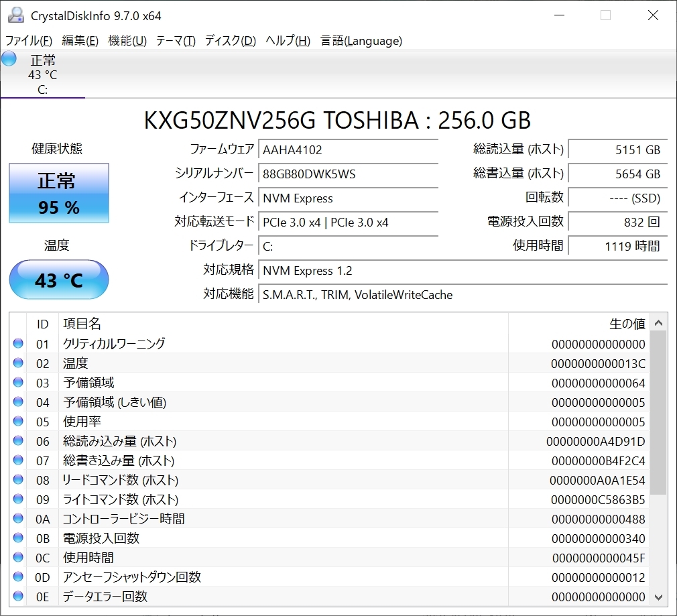
Task: Click the blue status icon beside クリティカルワーニング
Action: (x=19, y=343)
